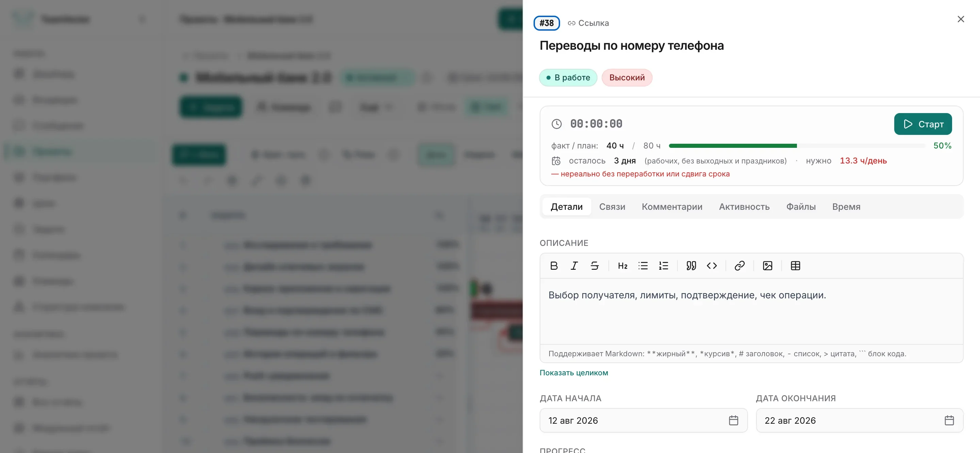Copy task link via Ссылка
980x453 pixels.
pyautogui.click(x=588, y=23)
